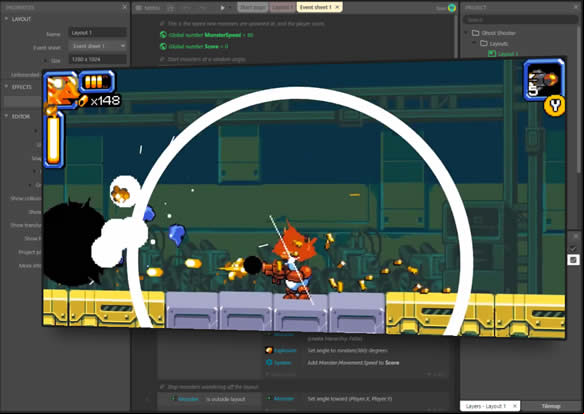Select the Ghost Shooter folder icon
Screen dimensions: 584x414
[476, 33]
